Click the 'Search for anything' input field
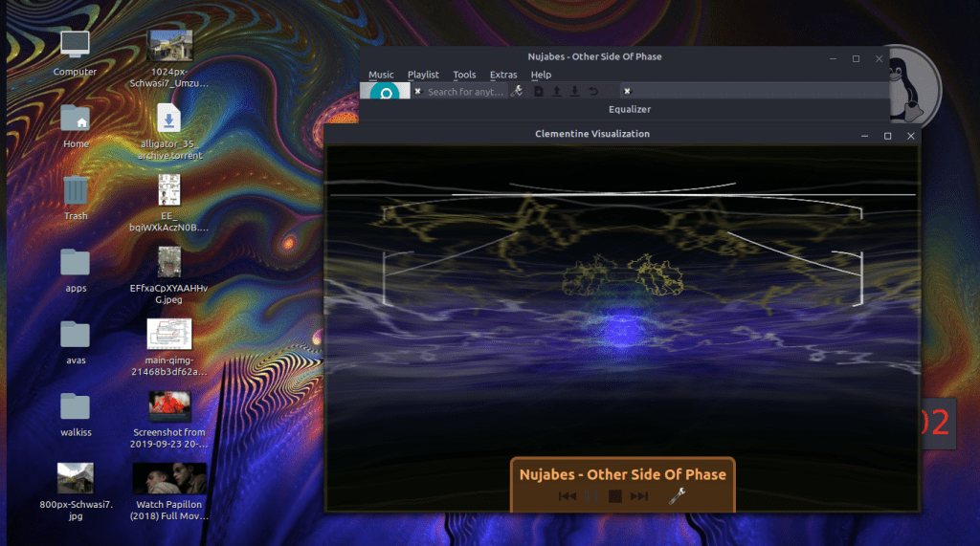 (465, 92)
